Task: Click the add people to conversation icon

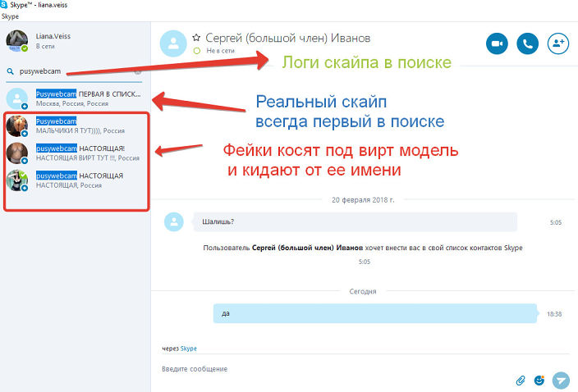Action: [x=560, y=43]
